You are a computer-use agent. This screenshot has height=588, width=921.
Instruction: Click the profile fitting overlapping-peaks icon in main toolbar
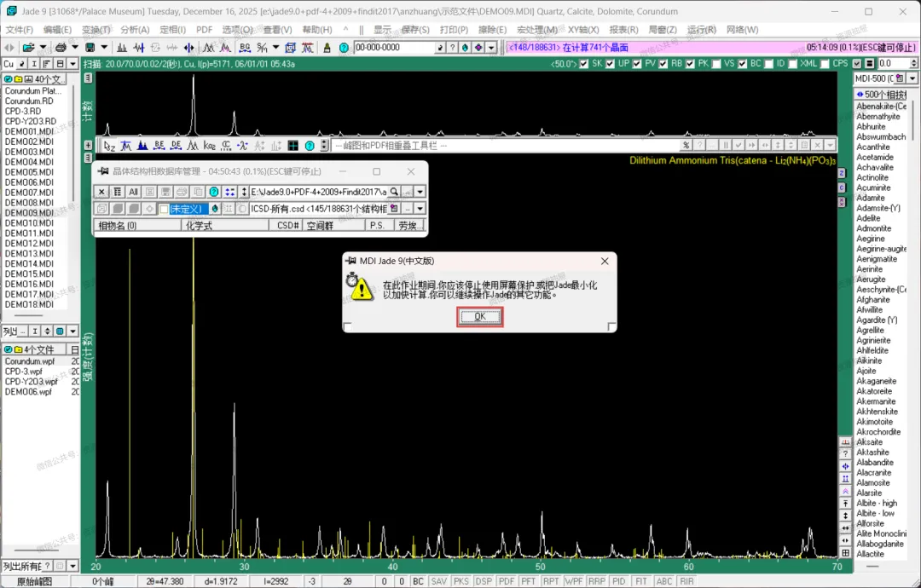(x=209, y=48)
